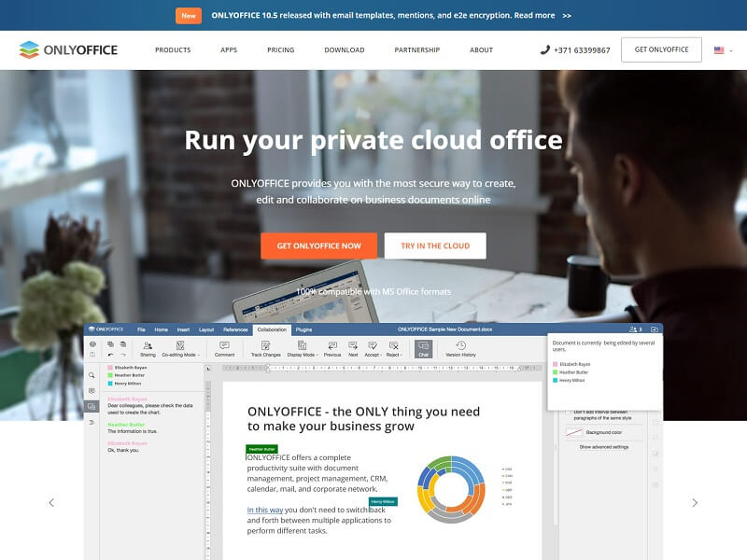Open Sharing settings in the Collaboration ribbon

tap(148, 349)
